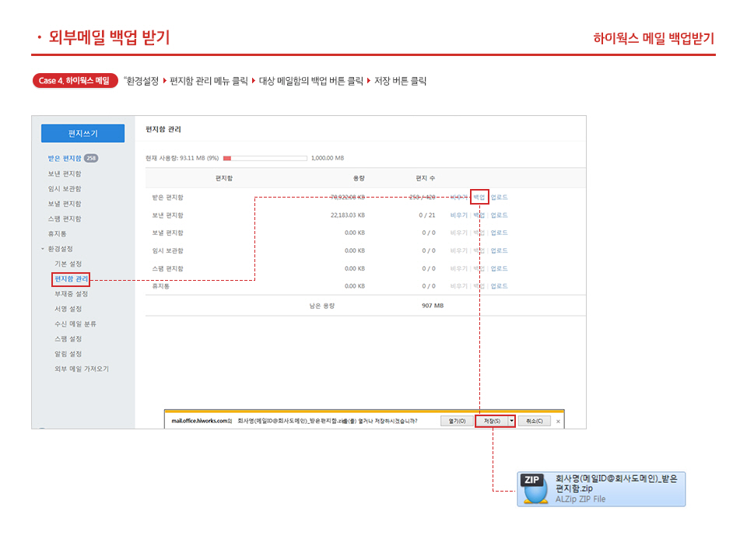Click 백업 link for 받은 편지함 row
Screen dimensions: 747x560
(x=479, y=198)
